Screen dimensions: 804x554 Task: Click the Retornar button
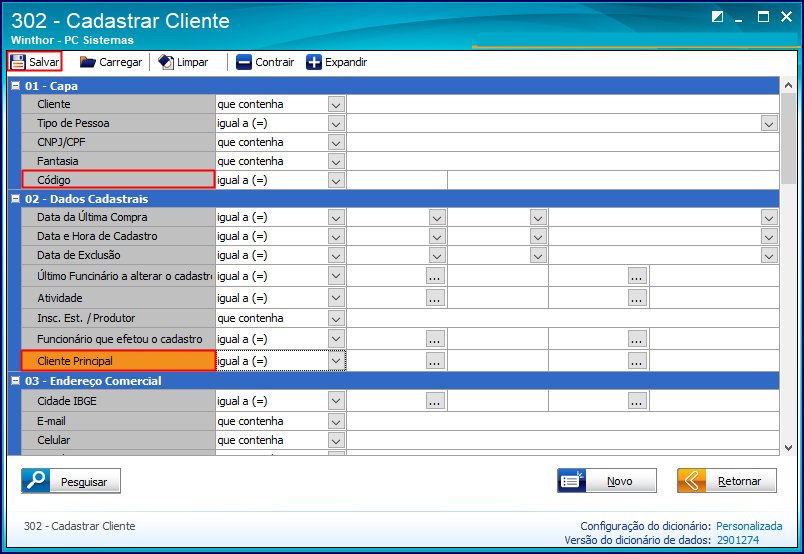(727, 481)
